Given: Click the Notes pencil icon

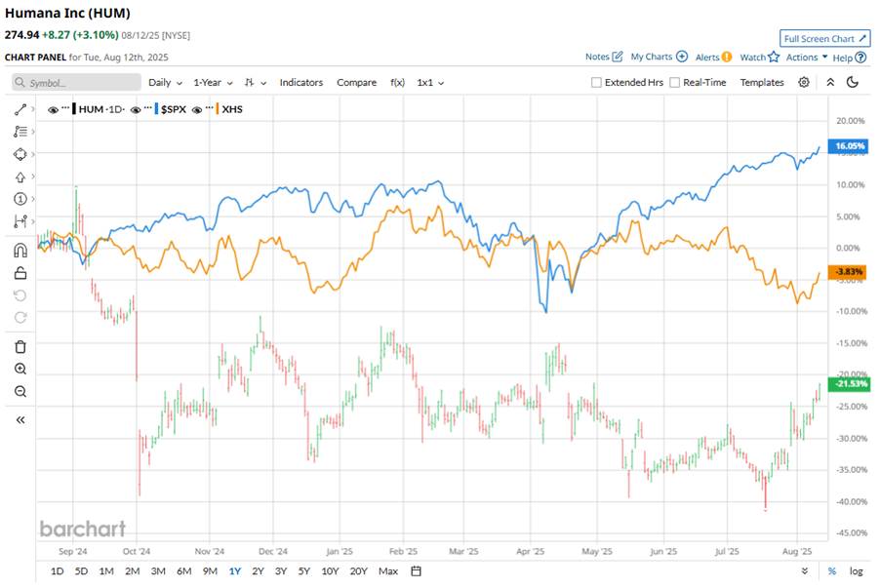Looking at the screenshot, I should pyautogui.click(x=618, y=57).
